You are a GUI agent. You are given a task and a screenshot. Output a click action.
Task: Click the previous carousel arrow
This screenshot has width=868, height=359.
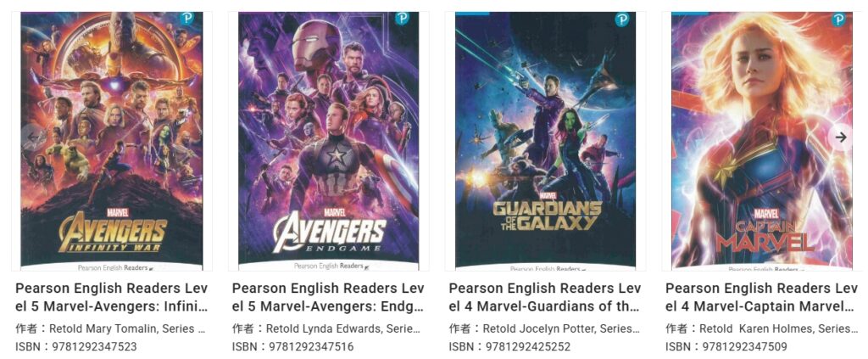(x=34, y=137)
